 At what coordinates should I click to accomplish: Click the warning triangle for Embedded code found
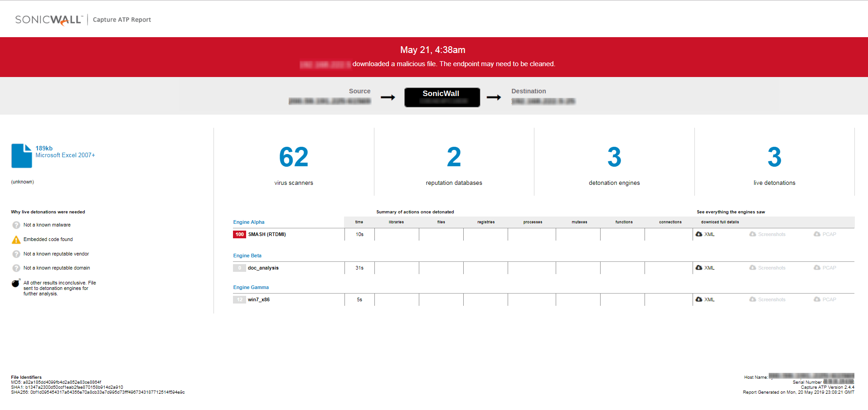click(x=16, y=240)
